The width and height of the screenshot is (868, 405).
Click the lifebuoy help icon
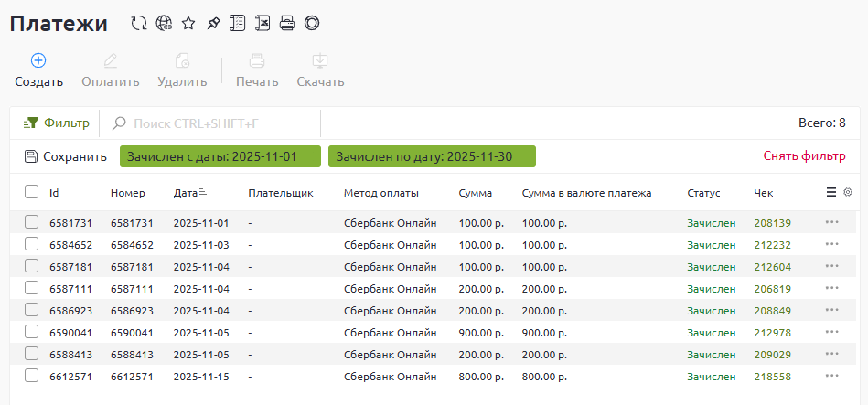(312, 24)
